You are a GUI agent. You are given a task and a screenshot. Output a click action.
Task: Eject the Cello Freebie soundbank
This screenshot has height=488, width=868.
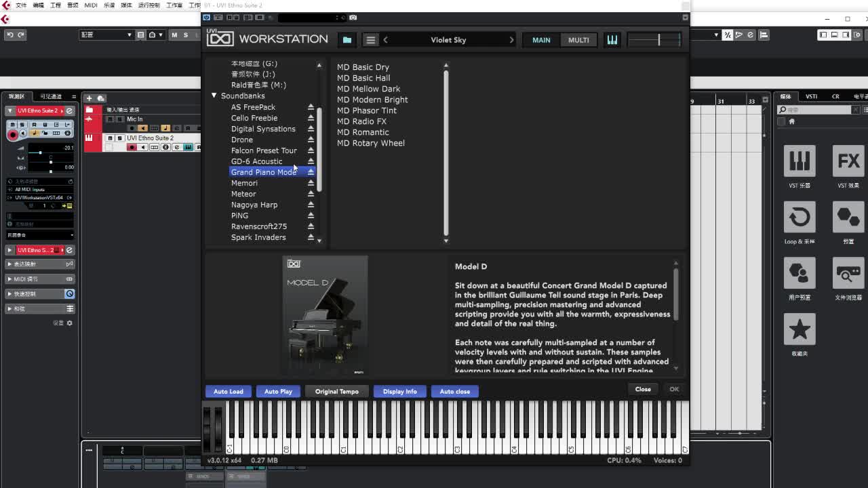[x=311, y=118]
